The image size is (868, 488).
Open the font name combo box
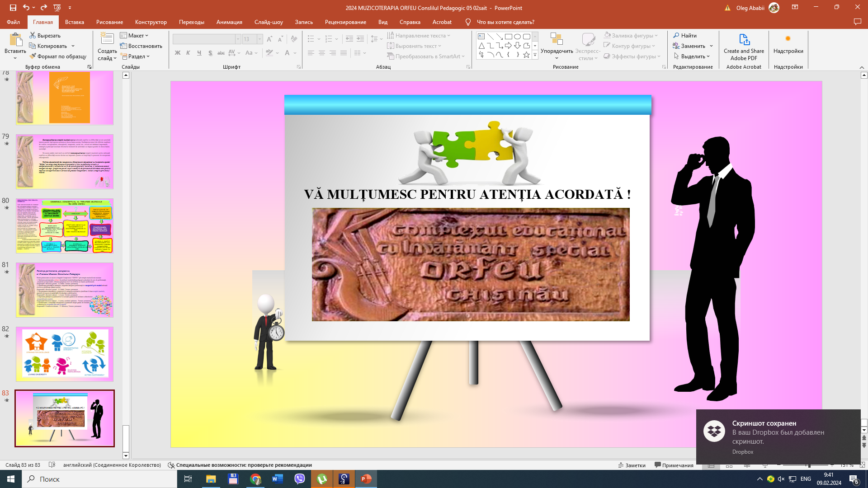207,39
